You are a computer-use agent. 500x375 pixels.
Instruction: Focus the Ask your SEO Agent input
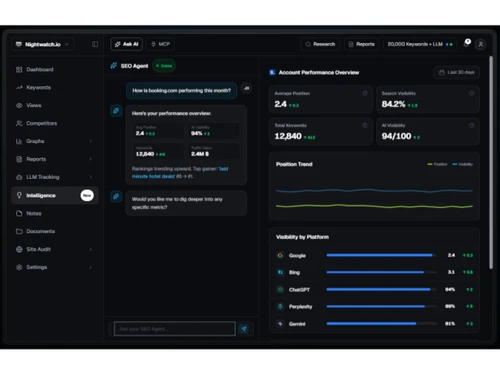(x=175, y=329)
